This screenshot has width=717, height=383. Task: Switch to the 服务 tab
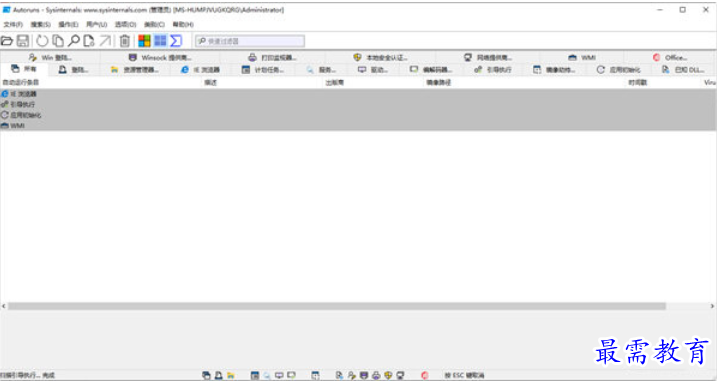click(x=321, y=70)
